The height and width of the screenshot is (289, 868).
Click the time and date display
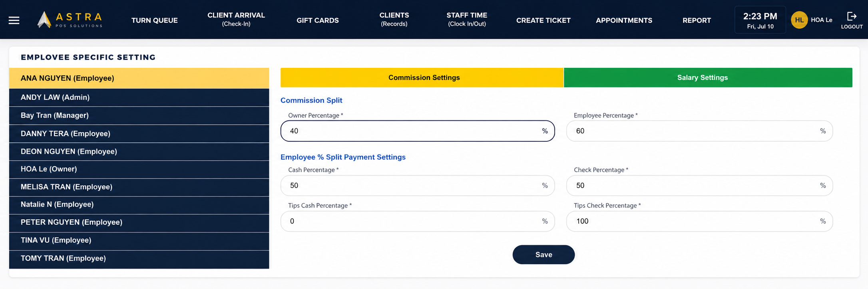(x=760, y=20)
